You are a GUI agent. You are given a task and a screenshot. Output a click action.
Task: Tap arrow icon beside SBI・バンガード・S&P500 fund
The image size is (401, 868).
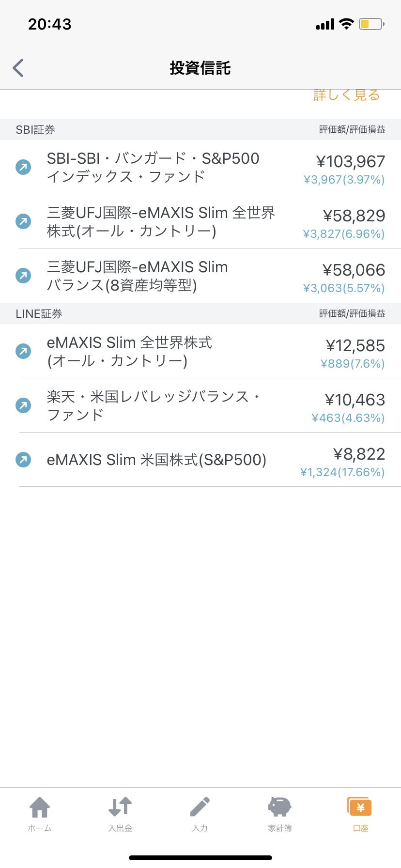(x=23, y=167)
